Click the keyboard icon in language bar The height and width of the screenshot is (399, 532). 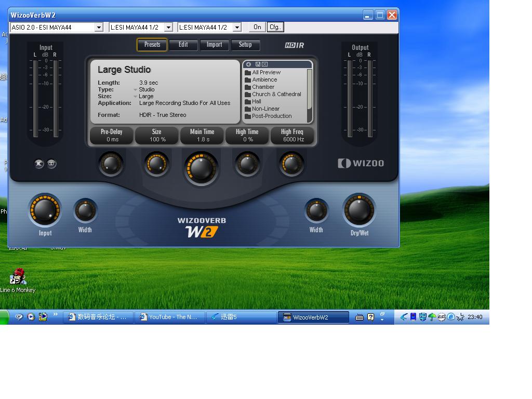[x=360, y=317]
